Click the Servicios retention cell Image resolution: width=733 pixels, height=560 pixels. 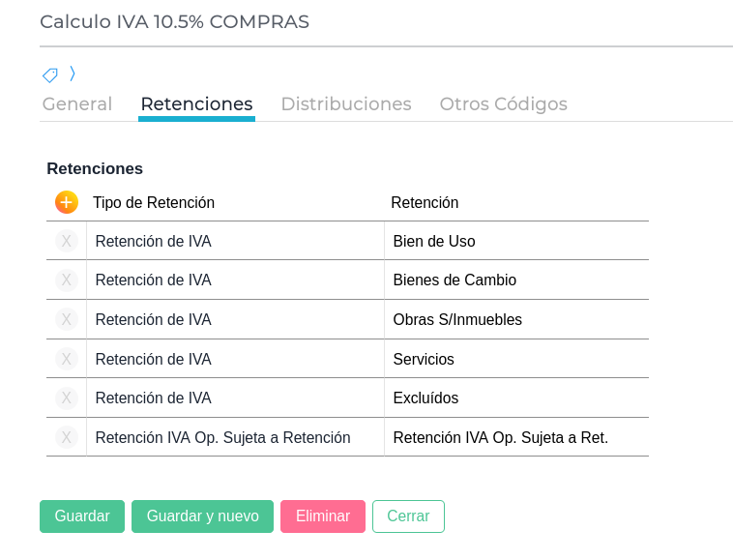pos(515,359)
